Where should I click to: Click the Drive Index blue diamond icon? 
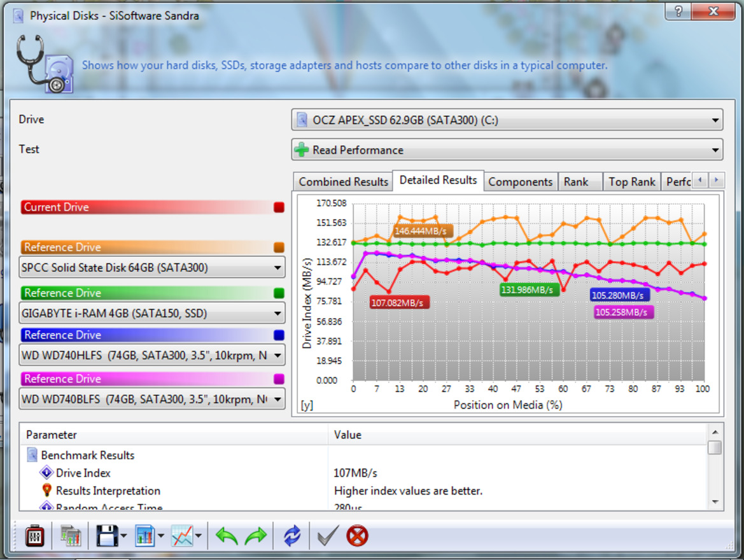(46, 473)
